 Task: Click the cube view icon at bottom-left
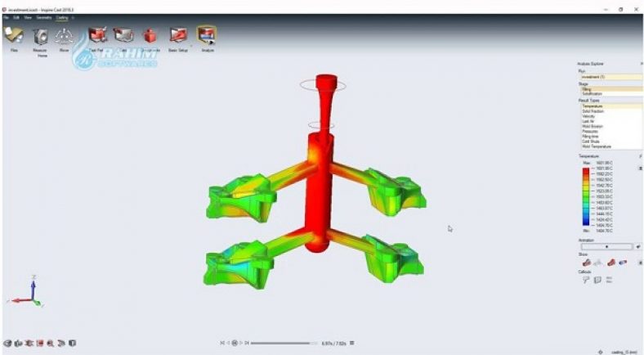(x=72, y=343)
